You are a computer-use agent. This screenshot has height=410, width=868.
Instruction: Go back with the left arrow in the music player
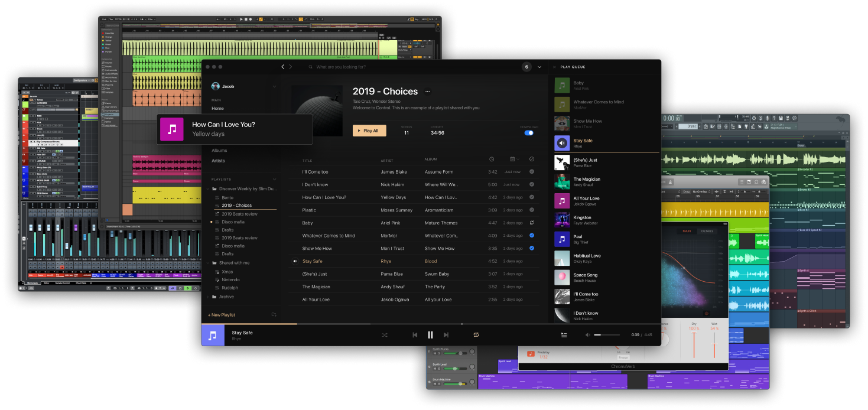click(x=283, y=67)
